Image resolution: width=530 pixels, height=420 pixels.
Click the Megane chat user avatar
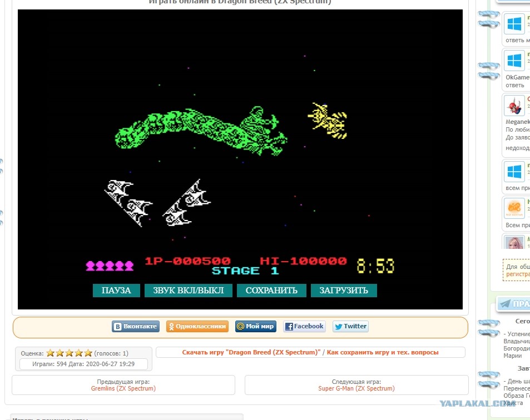pyautogui.click(x=514, y=106)
